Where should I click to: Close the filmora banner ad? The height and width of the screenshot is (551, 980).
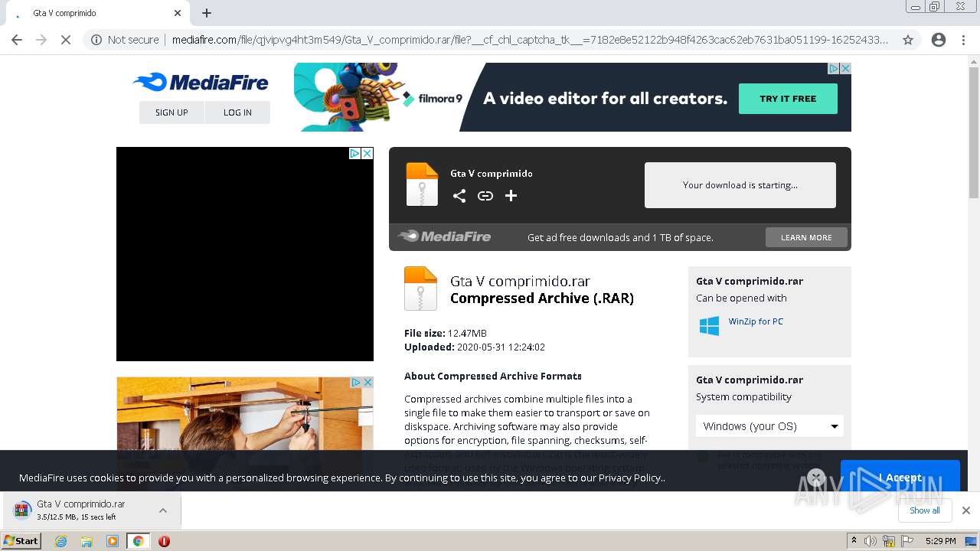[845, 68]
